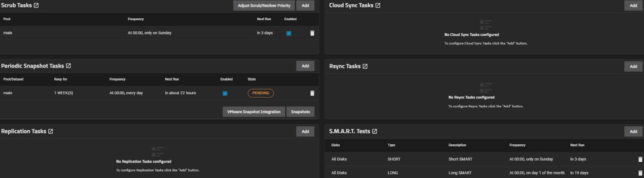Disable the main pool scrub task checkbox

click(x=289, y=33)
